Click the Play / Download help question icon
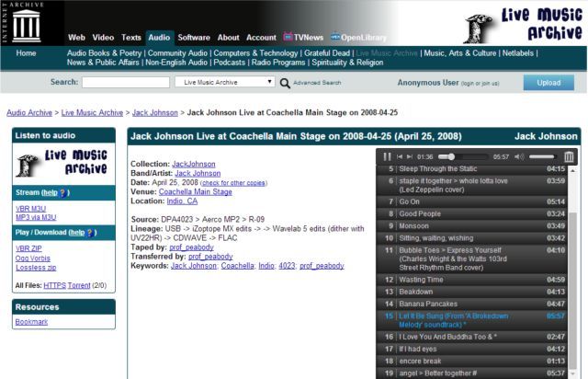This screenshot has width=588, height=379. click(89, 233)
